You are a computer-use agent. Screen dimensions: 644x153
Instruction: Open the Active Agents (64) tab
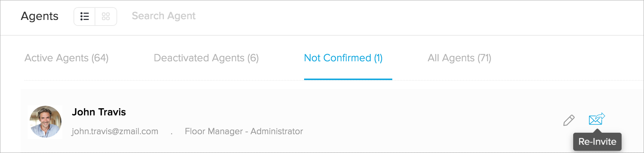pos(66,58)
